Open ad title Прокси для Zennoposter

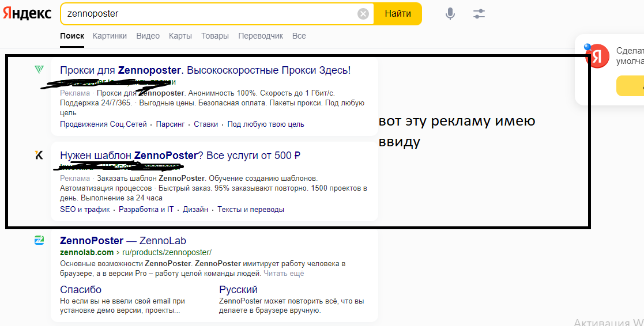[x=205, y=70]
